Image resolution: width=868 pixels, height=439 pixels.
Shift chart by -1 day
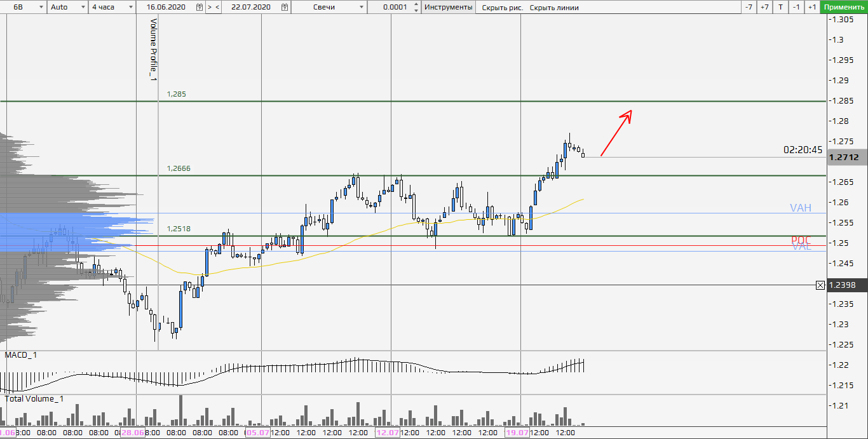point(797,7)
